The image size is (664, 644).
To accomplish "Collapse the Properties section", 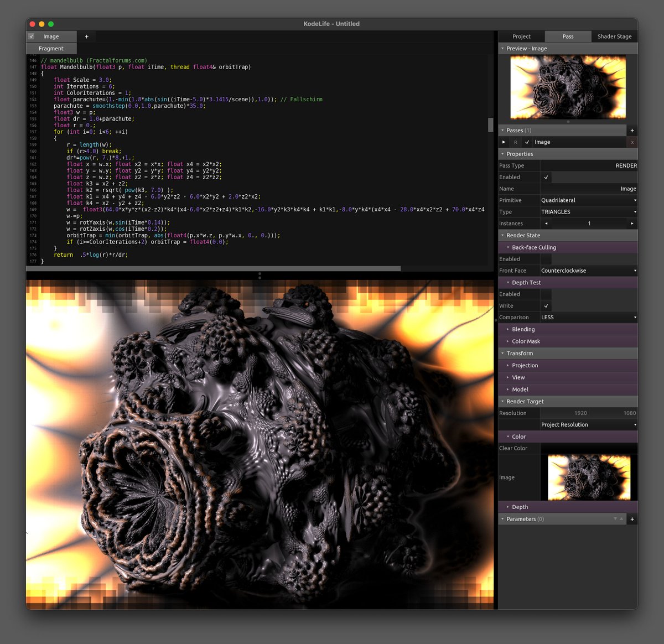I will pos(502,154).
